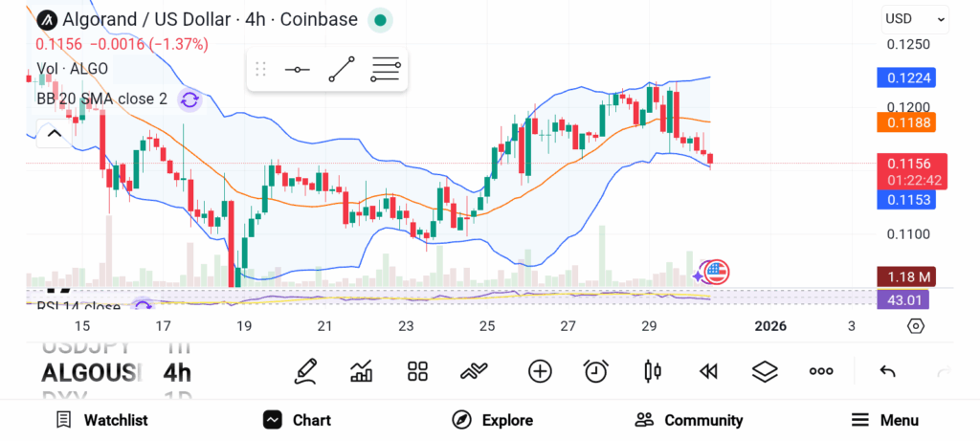Click the BB 20 SMA indicator label

coord(101,99)
